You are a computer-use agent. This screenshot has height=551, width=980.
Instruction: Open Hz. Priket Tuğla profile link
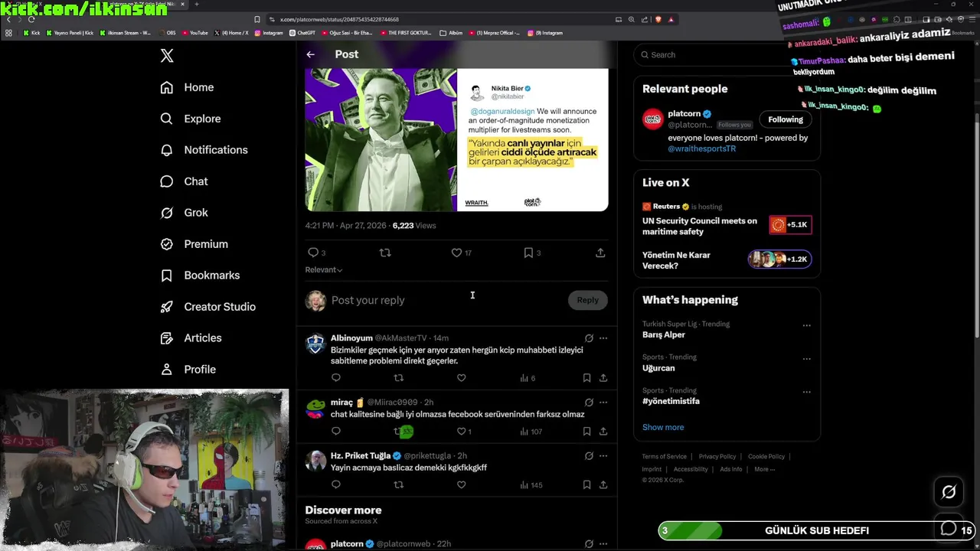tap(361, 456)
